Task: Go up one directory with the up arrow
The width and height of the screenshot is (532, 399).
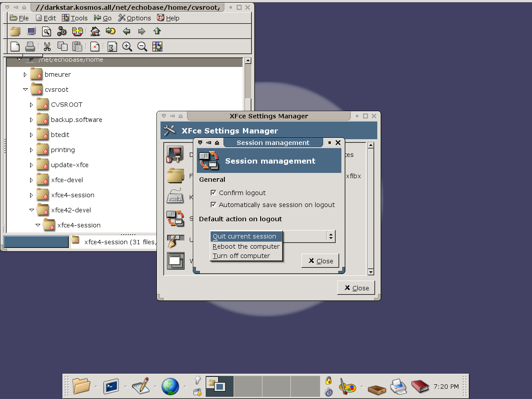Action: coord(157,31)
